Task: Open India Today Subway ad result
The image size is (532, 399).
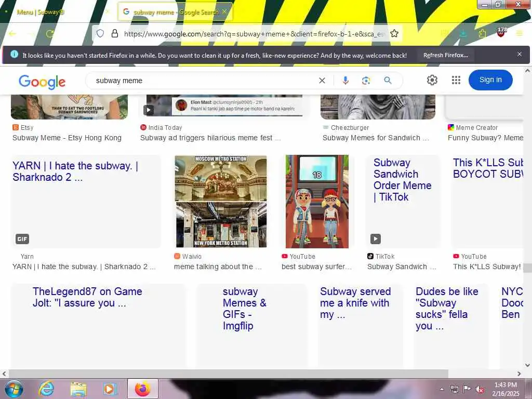Action: click(210, 138)
